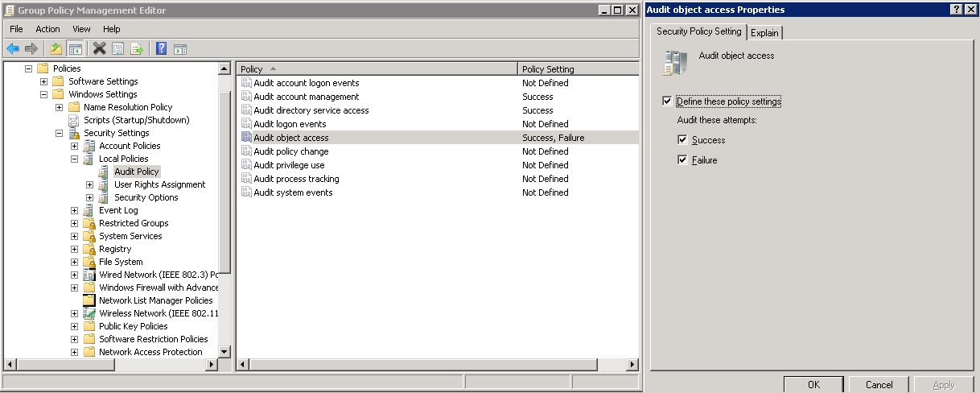980x393 pixels.
Task: Expand the User Rights Assignment node
Action: point(90,184)
